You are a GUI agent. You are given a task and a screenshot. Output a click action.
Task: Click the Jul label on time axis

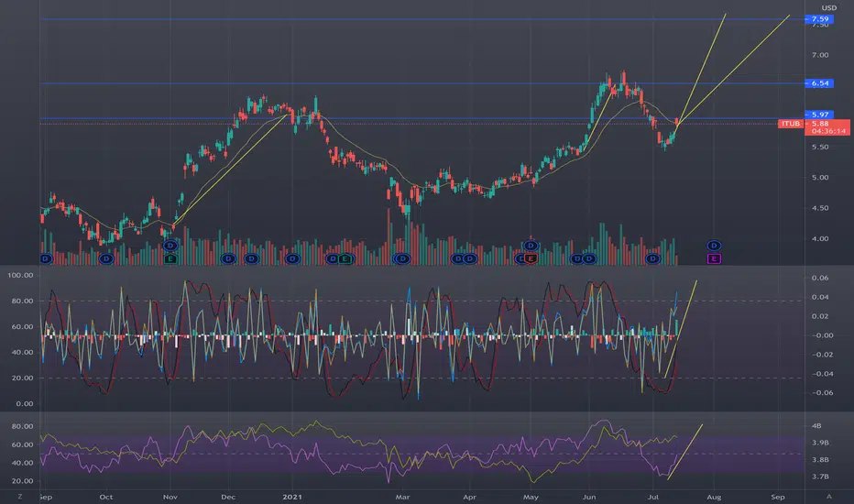(x=653, y=497)
